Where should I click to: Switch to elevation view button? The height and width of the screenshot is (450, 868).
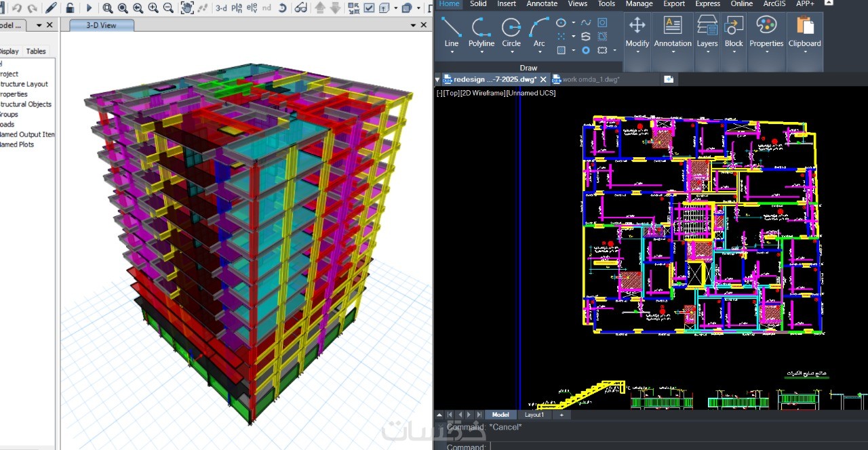tap(251, 8)
